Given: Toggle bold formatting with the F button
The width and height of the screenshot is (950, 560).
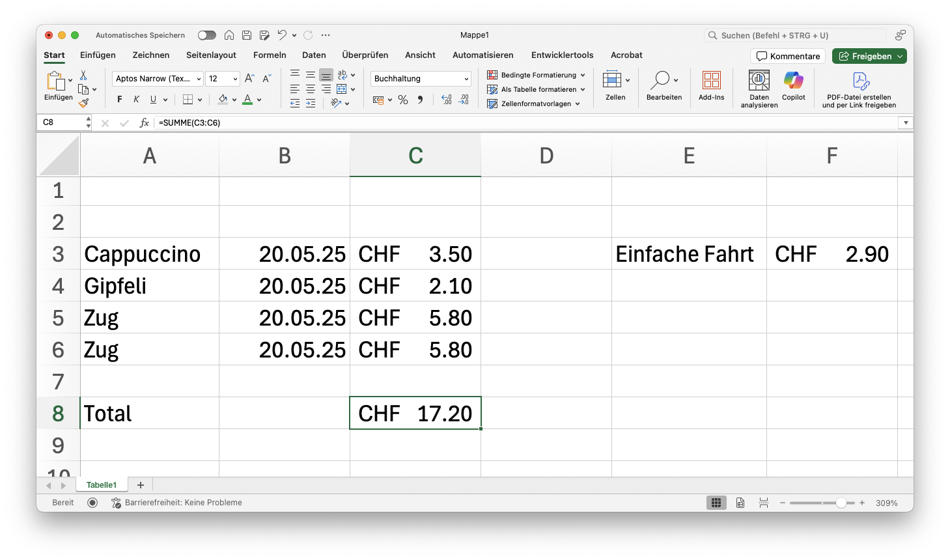Looking at the screenshot, I should 119,100.
